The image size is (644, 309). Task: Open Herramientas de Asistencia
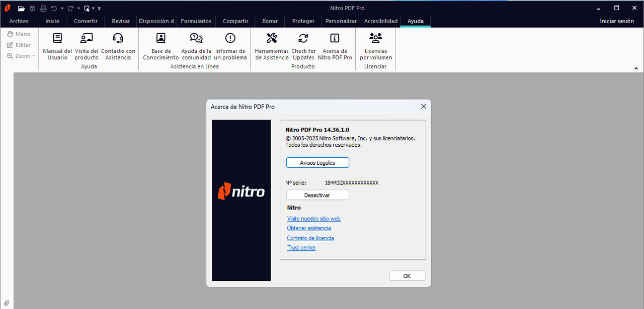click(x=272, y=46)
